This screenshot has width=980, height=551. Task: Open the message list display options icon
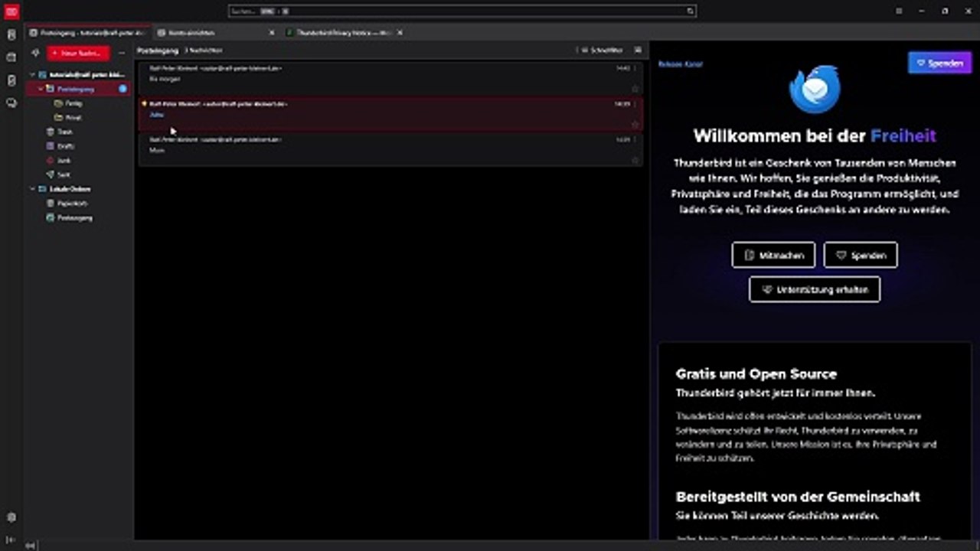tap(638, 51)
